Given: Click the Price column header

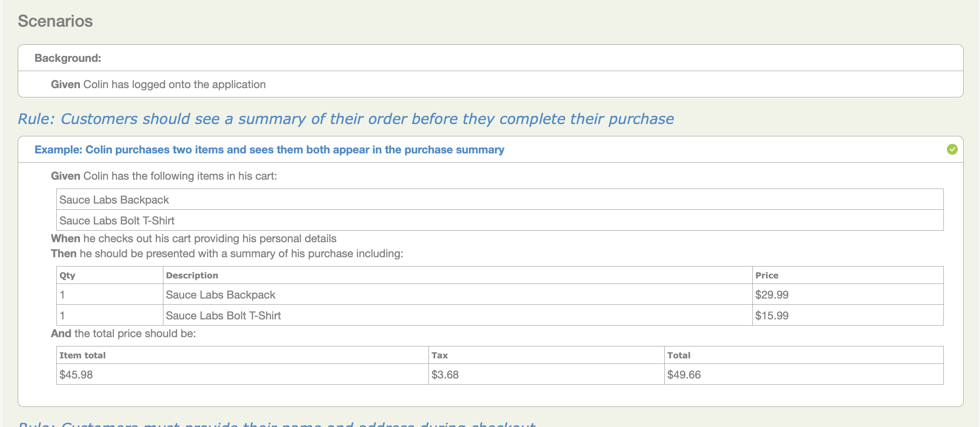Looking at the screenshot, I should pyautogui.click(x=766, y=275).
